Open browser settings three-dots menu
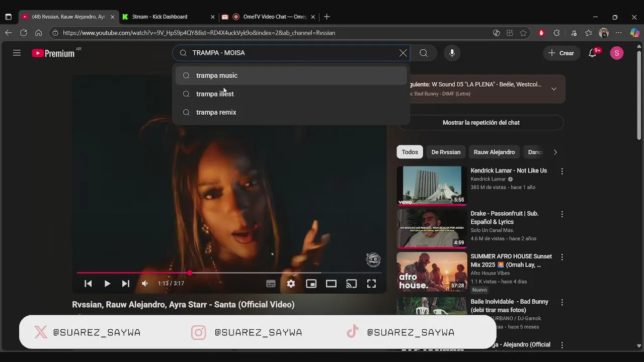The height and width of the screenshot is (362, 644). pos(619,33)
